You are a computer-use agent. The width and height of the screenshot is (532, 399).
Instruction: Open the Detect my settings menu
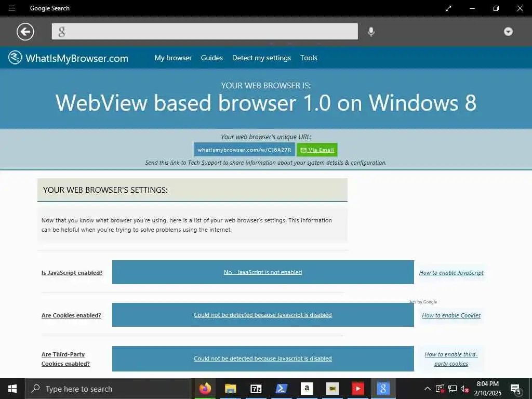tap(261, 58)
